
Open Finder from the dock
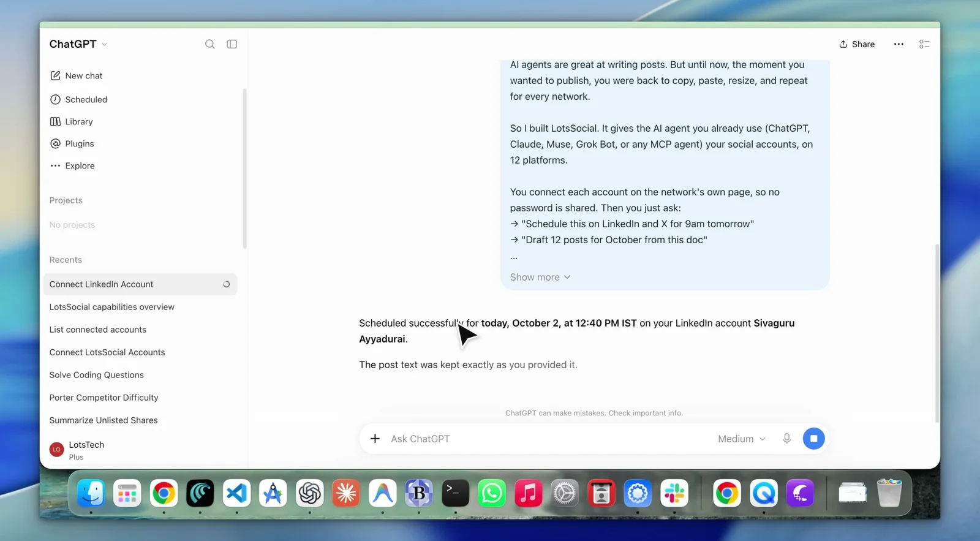click(91, 493)
